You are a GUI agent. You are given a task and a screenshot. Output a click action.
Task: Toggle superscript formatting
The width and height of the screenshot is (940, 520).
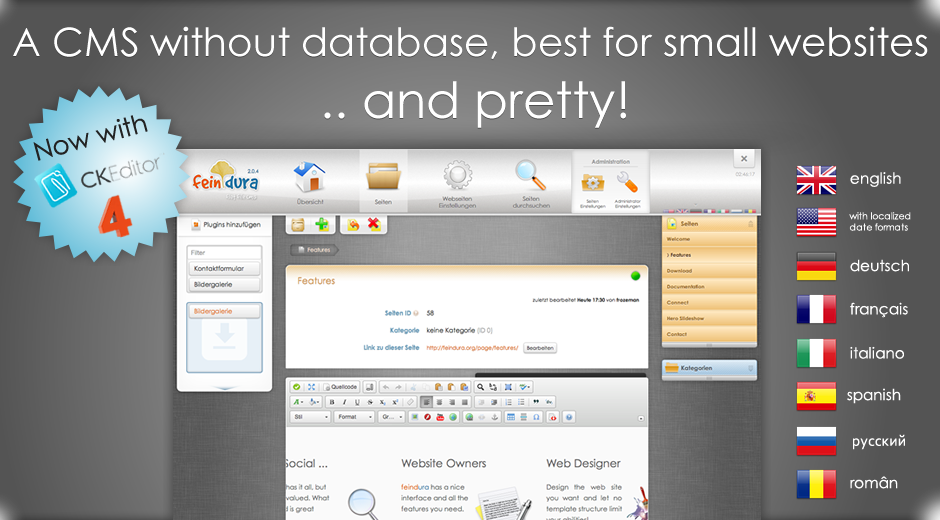(x=395, y=402)
